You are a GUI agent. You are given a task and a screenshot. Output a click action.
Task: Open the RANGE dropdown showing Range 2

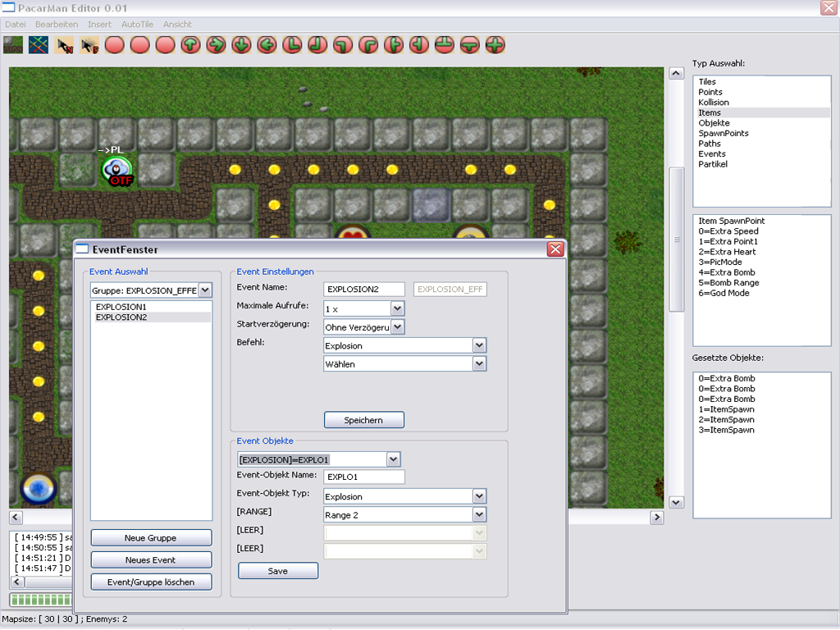coord(479,514)
